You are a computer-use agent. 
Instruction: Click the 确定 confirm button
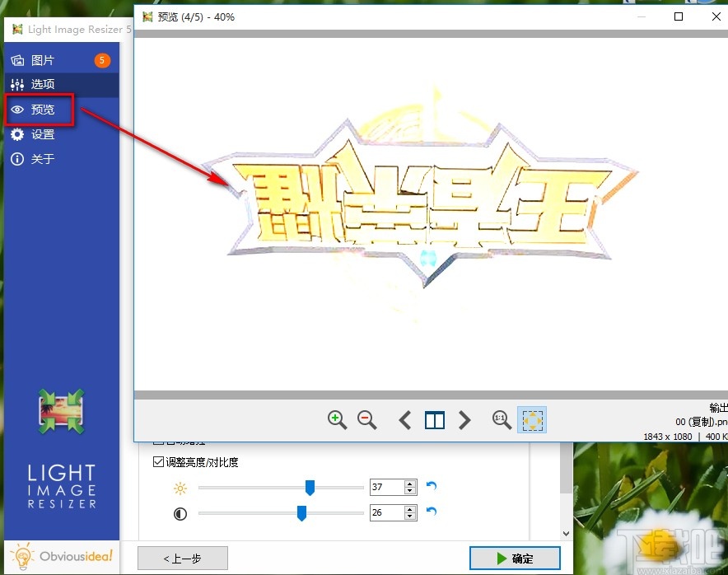point(515,559)
